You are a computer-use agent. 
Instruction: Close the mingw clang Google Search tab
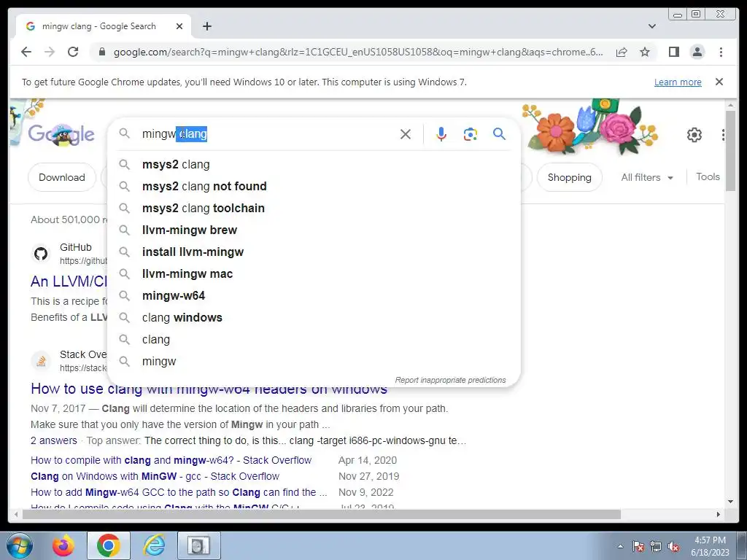click(x=179, y=26)
